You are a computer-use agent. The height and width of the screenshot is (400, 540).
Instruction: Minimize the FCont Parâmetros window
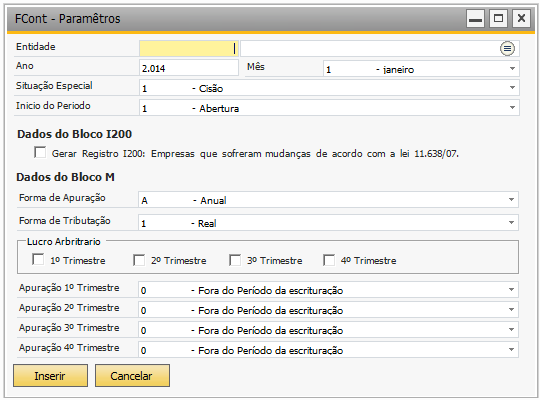475,18
